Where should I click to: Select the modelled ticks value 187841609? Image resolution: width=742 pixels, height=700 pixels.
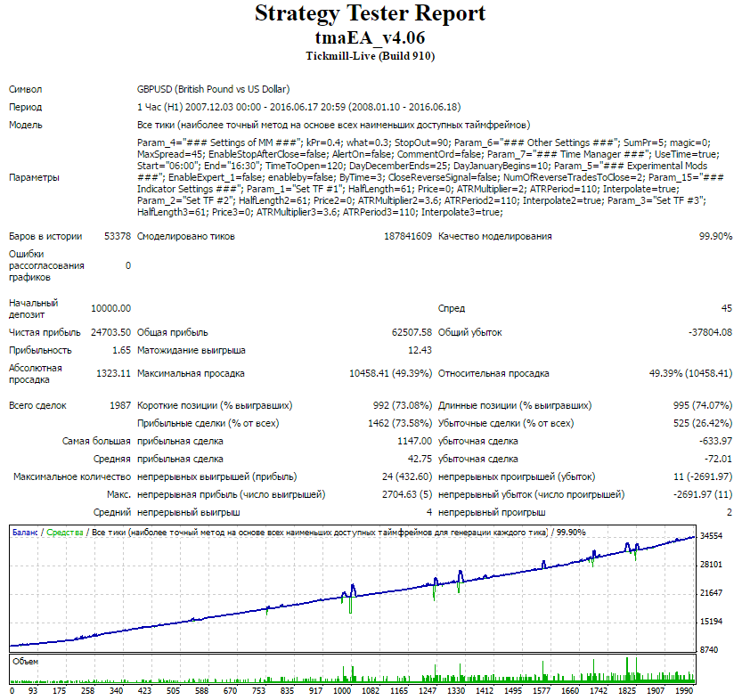pyautogui.click(x=408, y=237)
